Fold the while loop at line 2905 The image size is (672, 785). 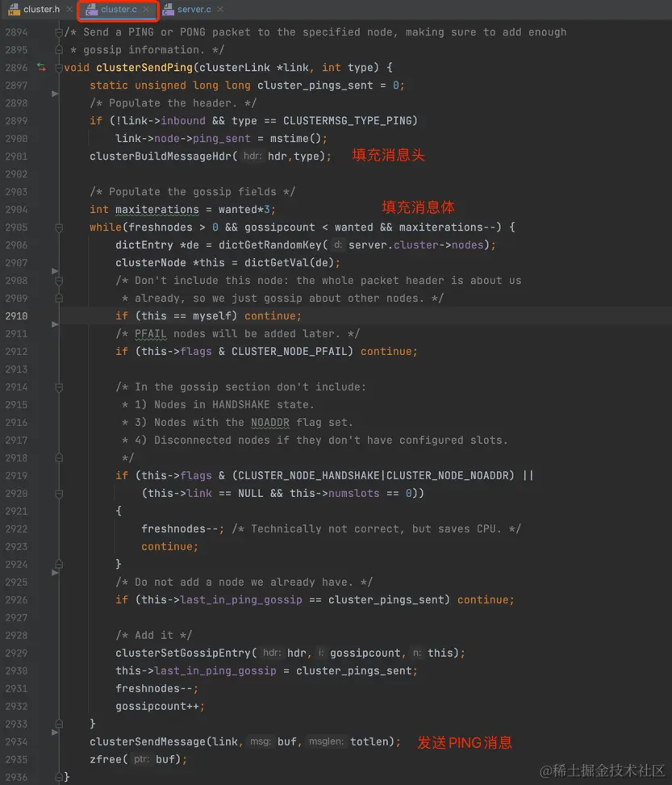coord(59,228)
